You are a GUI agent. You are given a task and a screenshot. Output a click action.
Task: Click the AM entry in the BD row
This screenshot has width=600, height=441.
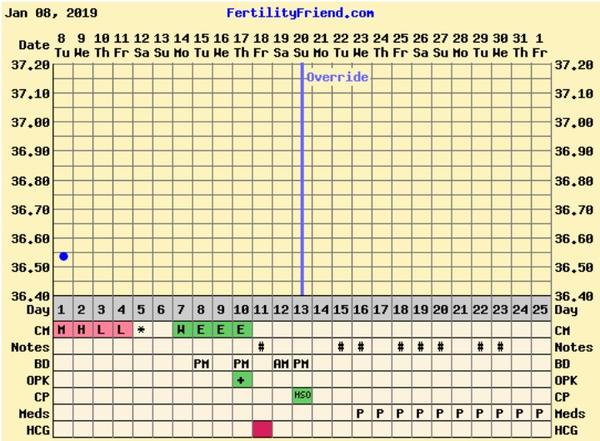point(281,363)
